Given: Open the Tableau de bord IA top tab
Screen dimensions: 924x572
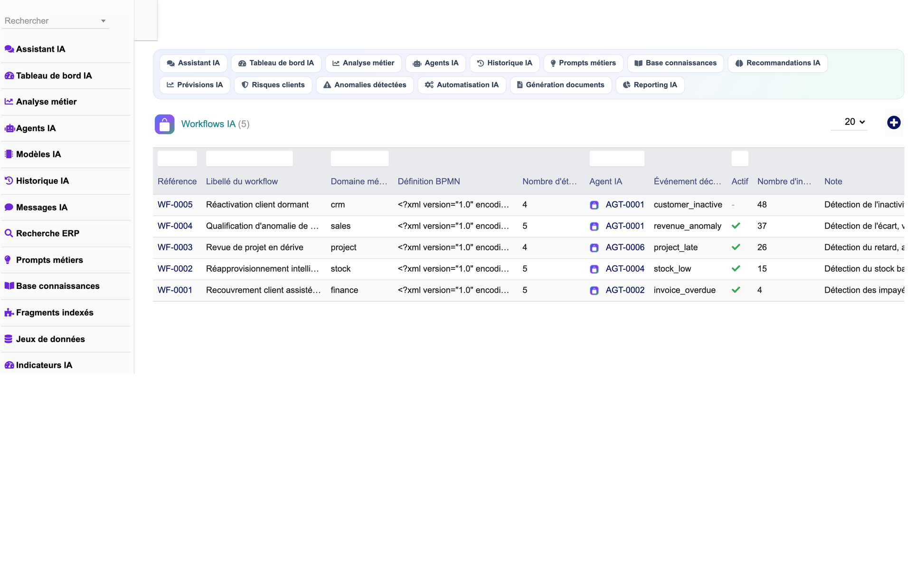Looking at the screenshot, I should (x=276, y=63).
